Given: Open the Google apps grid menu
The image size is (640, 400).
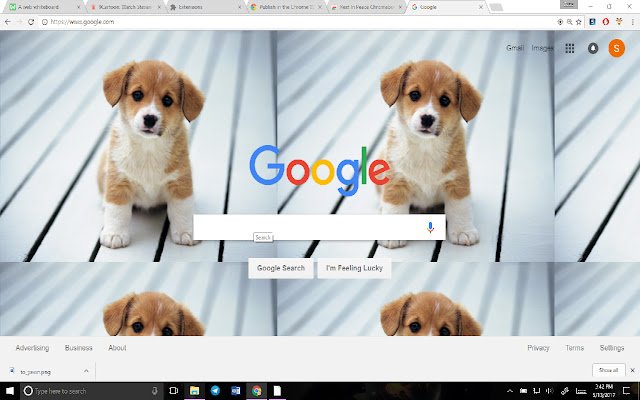Looking at the screenshot, I should pyautogui.click(x=570, y=49).
